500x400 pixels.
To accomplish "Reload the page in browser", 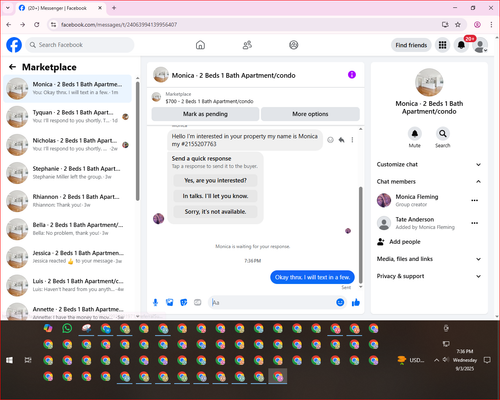I will 37,25.
